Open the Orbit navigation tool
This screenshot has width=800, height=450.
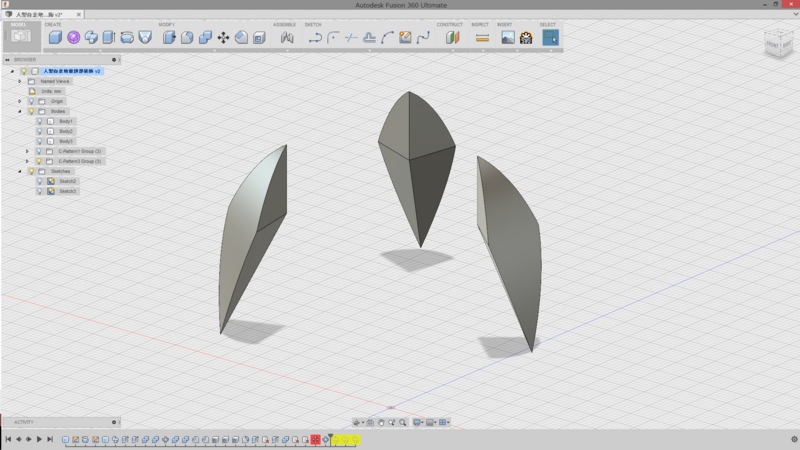pyautogui.click(x=357, y=422)
